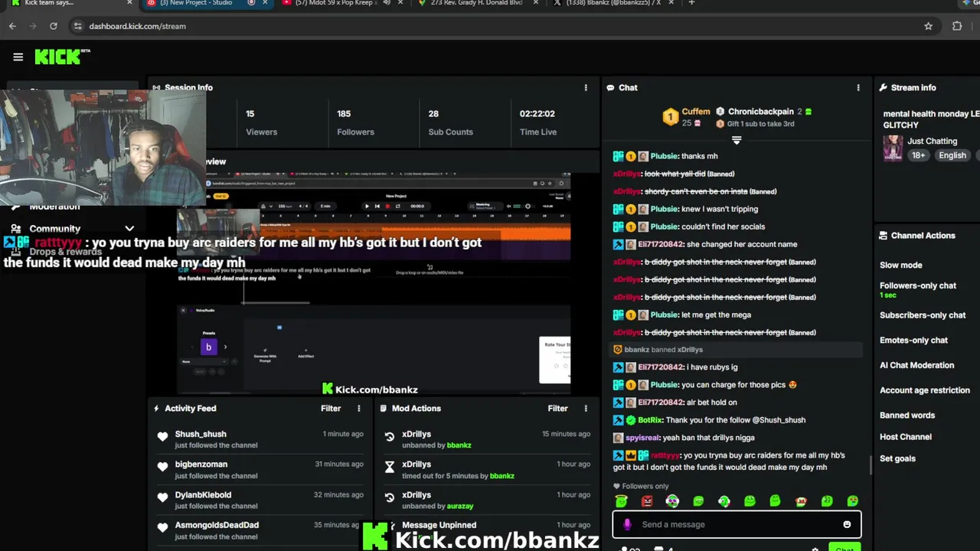The height and width of the screenshot is (551, 980).
Task: Switch to Mdot 59 x Pop Kreep tab
Action: [x=341, y=3]
